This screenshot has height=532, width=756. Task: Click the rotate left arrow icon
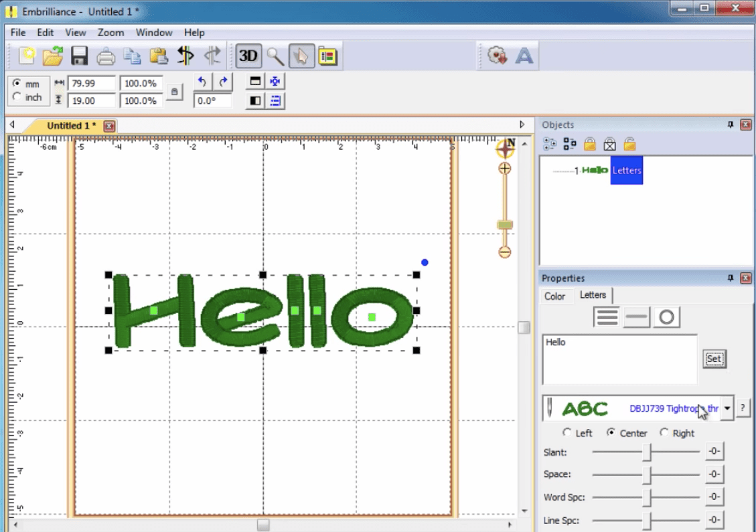(x=202, y=82)
